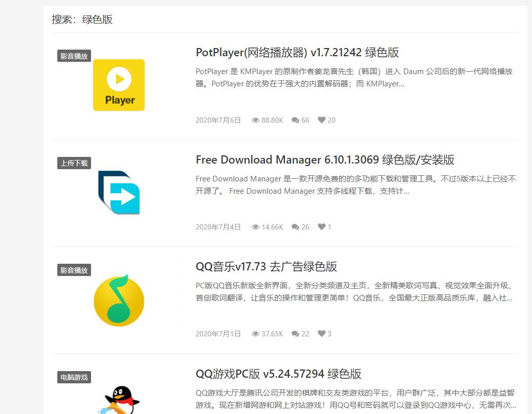Select the QQ音乐 green music note logo
Image resolution: width=532 pixels, height=414 pixels.
click(119, 300)
